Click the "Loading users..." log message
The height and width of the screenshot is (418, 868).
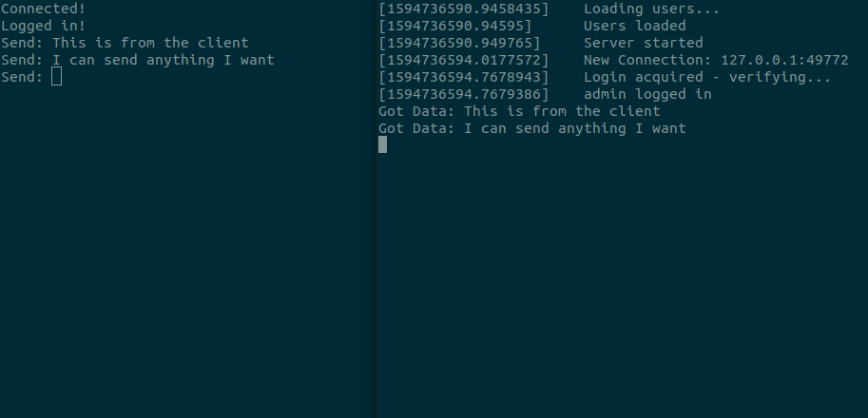[x=651, y=9]
